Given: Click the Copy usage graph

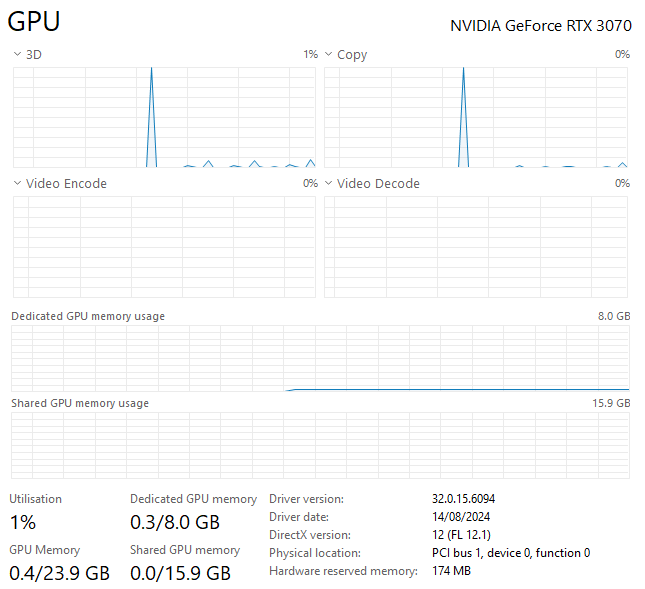Looking at the screenshot, I should point(476,117).
